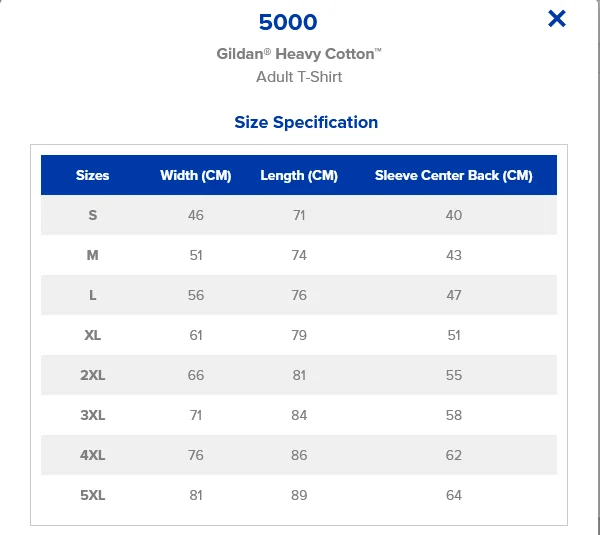
Task: Click the Sleeve Center Back (CM) header
Action: [x=454, y=175]
